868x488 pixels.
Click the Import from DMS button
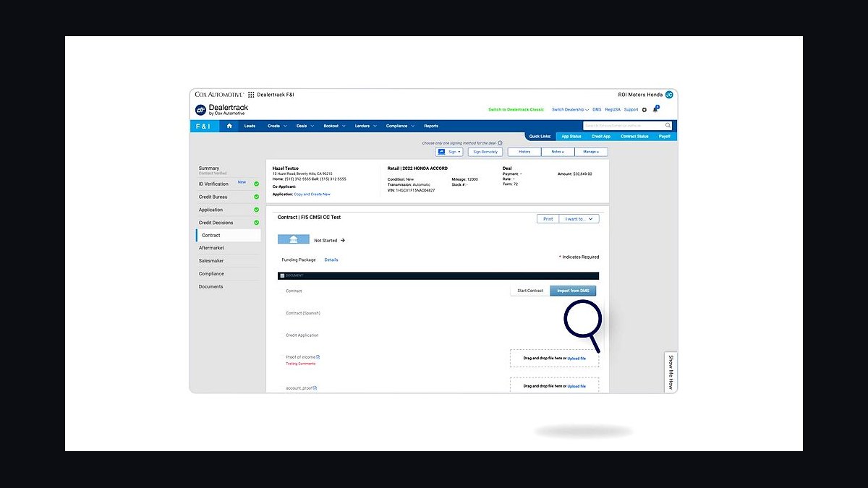pos(574,291)
